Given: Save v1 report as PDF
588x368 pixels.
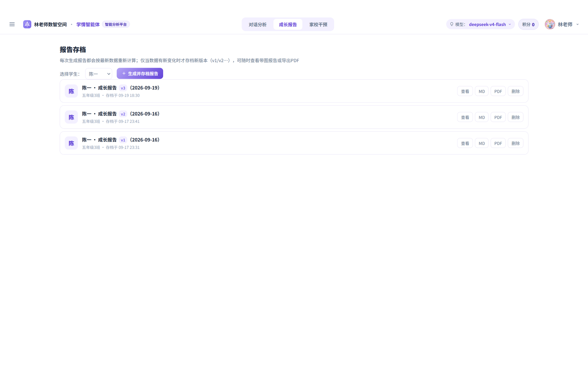Looking at the screenshot, I should 498,143.
